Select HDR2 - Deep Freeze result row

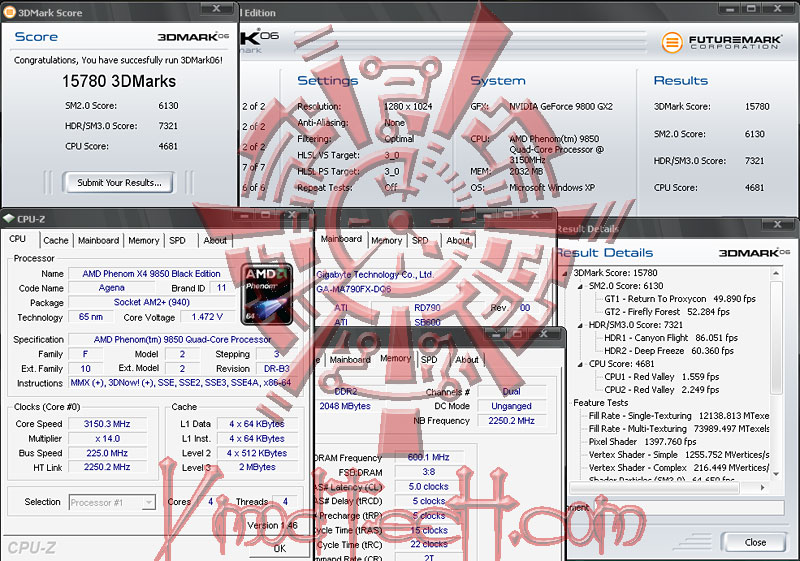tap(669, 351)
